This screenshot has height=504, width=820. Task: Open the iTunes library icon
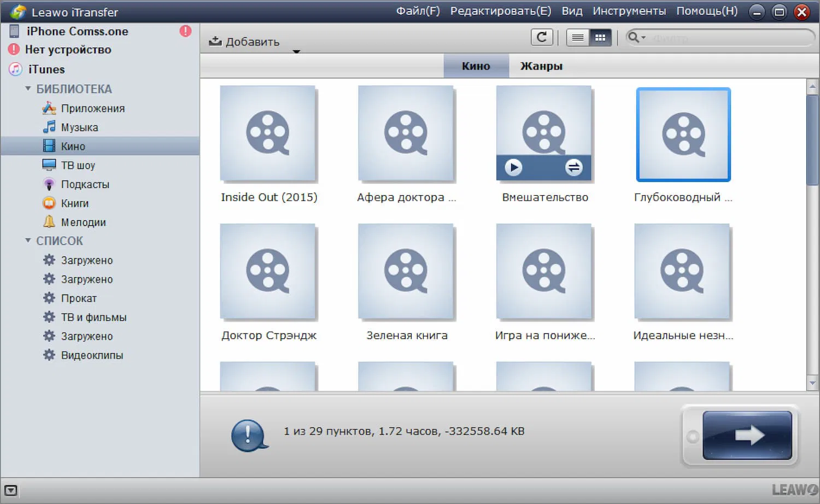(15, 69)
